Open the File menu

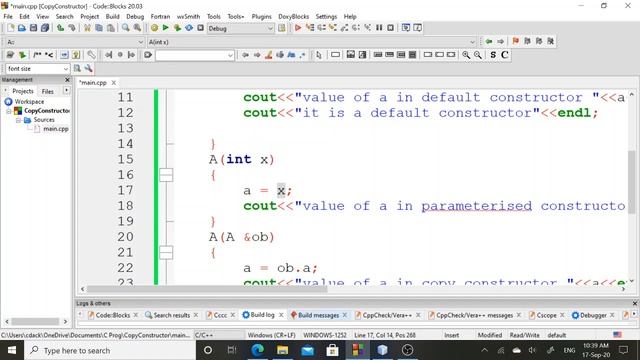tap(8, 16)
